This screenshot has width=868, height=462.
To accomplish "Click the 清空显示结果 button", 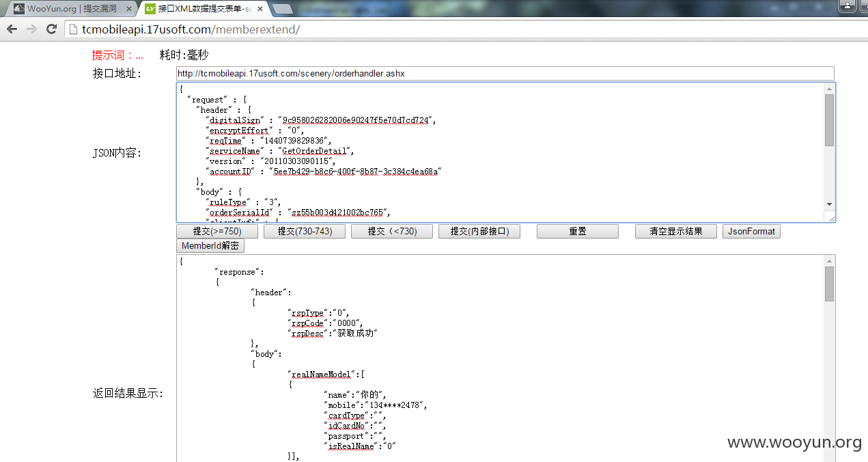I will point(676,232).
